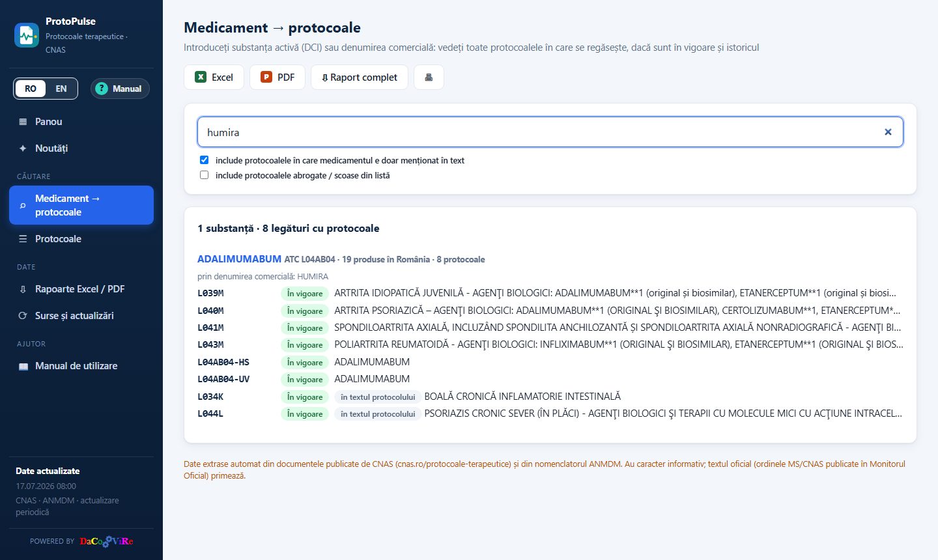938x560 pixels.
Task: Open the ADALIMUMABUM substance link
Action: tap(239, 259)
